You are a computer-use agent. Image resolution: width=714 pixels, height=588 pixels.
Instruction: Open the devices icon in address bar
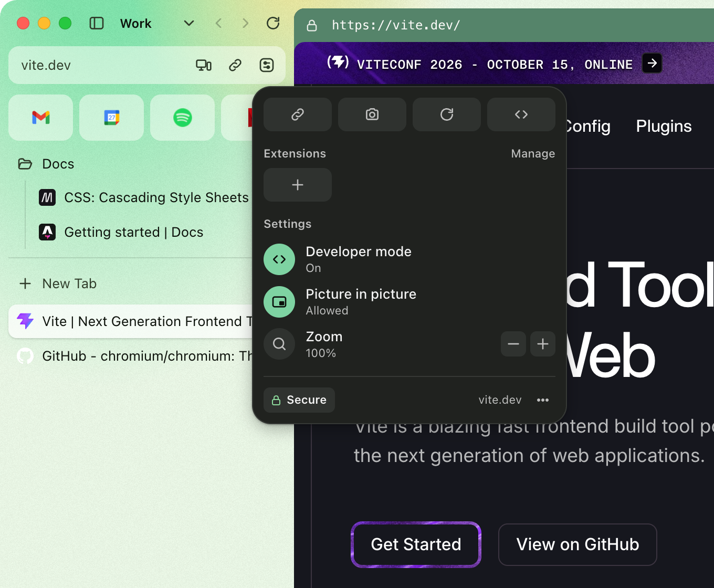pos(204,65)
